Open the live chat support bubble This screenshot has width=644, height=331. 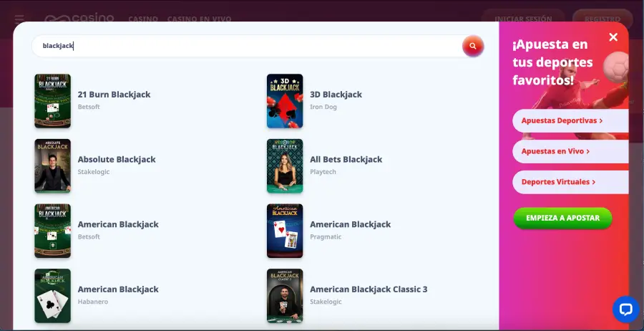click(625, 310)
